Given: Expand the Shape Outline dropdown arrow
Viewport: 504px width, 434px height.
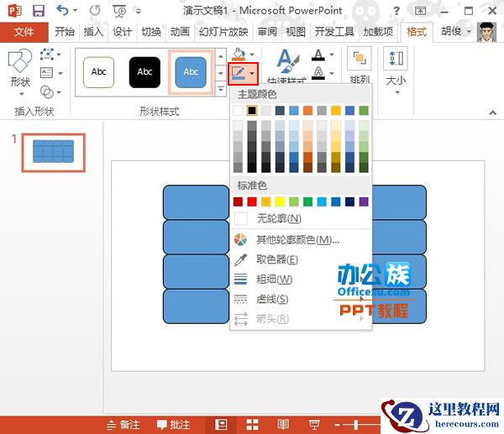Looking at the screenshot, I should pyautogui.click(x=252, y=74).
